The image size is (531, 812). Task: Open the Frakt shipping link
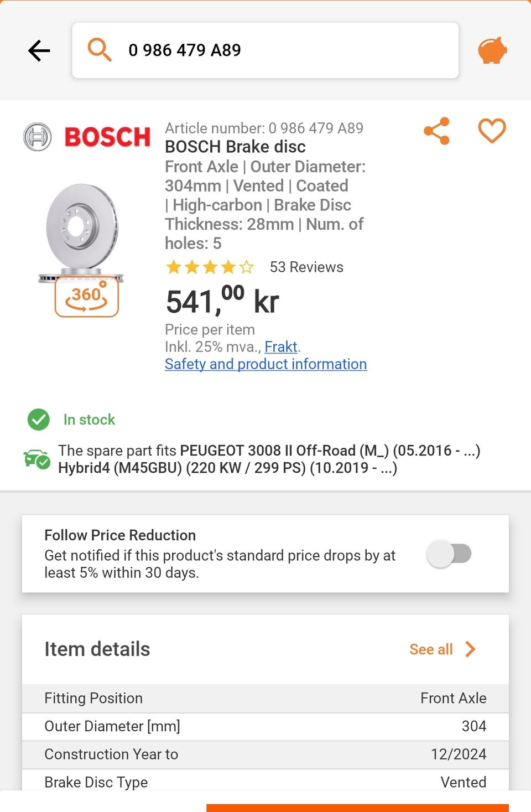[x=281, y=347]
